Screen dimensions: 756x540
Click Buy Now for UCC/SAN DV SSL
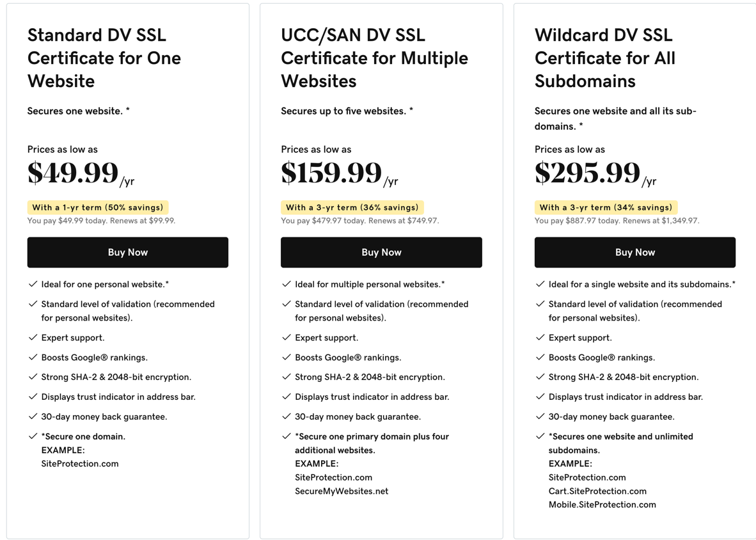tap(381, 252)
